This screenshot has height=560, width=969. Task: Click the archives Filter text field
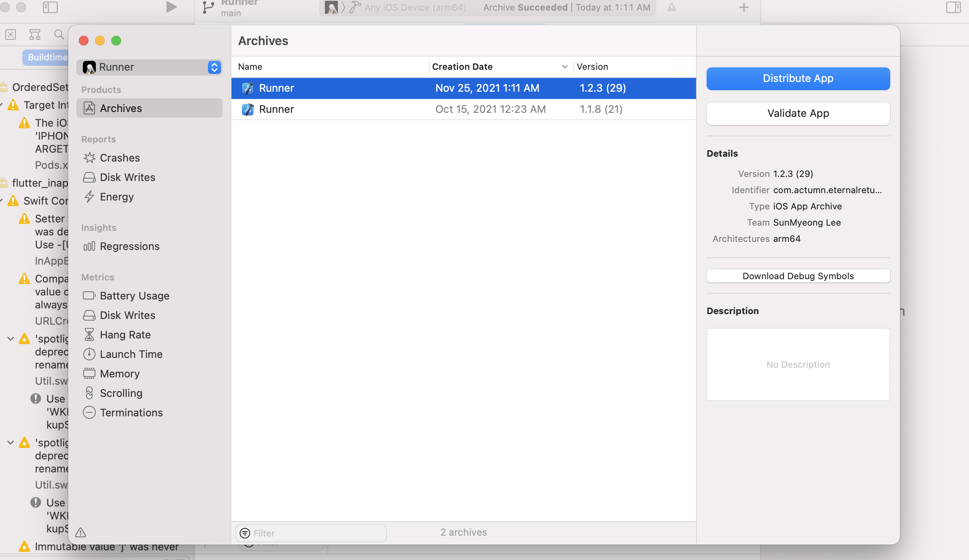point(317,533)
